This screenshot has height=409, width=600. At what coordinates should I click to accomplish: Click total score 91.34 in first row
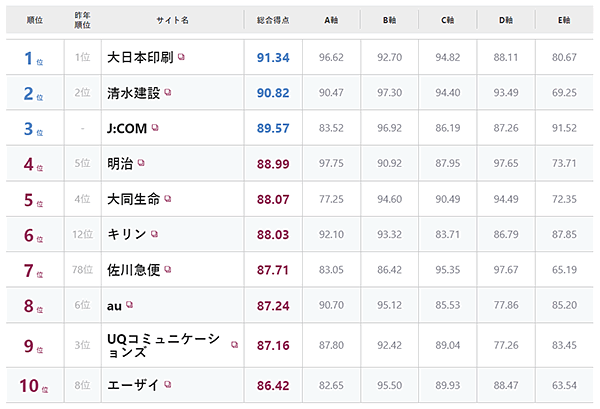(x=273, y=58)
